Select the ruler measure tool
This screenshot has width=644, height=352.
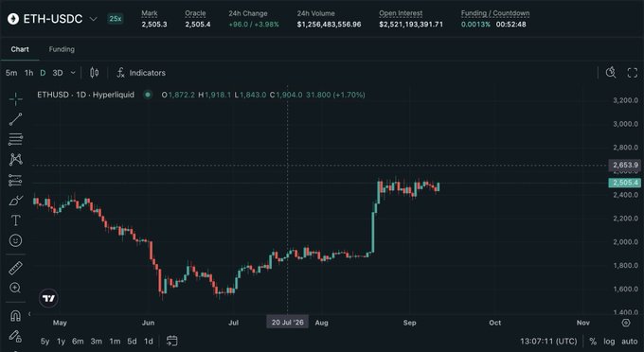(x=15, y=269)
